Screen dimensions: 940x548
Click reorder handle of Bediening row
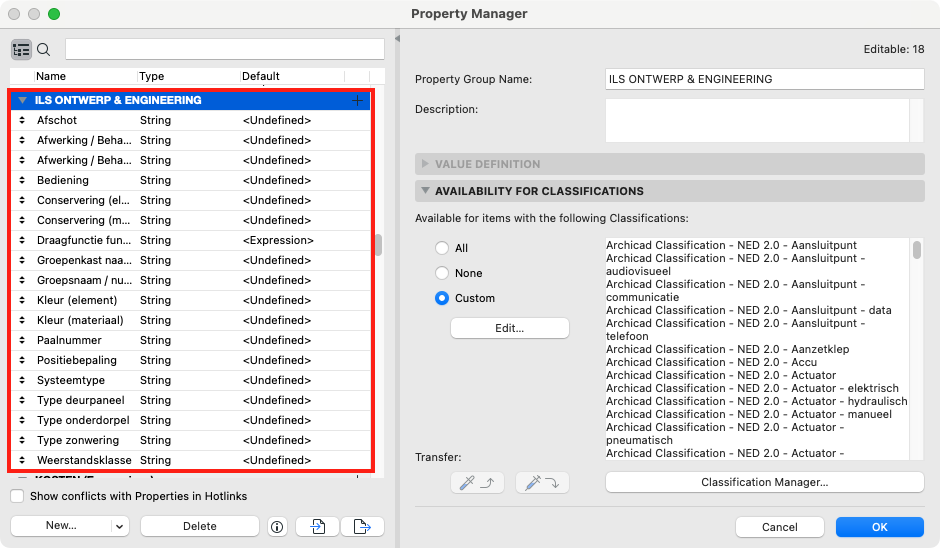coord(22,180)
